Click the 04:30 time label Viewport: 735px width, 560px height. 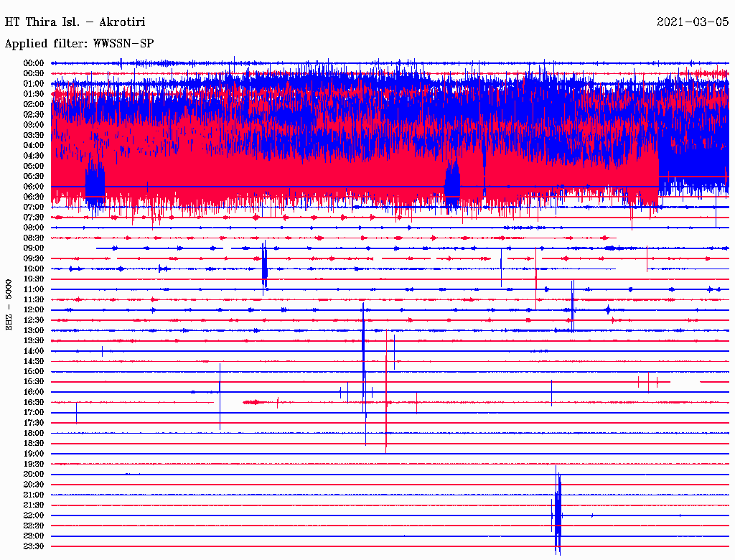pyautogui.click(x=34, y=156)
